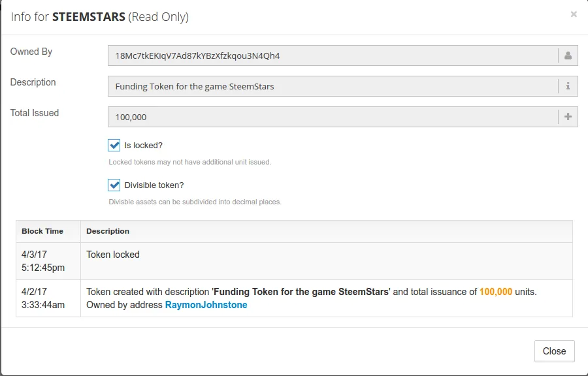Screen dimensions: 588x376
Task: Click the STEEMSTARS dialog title
Action: (88, 17)
